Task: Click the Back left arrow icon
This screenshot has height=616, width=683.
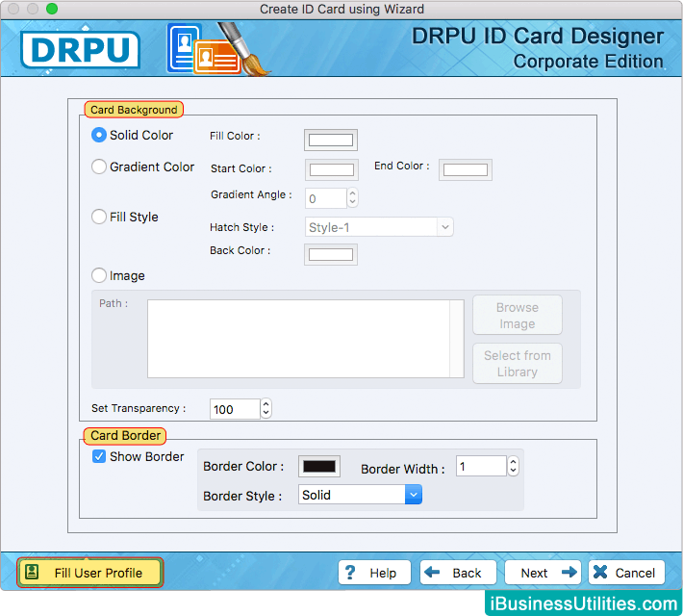Action: click(x=432, y=572)
